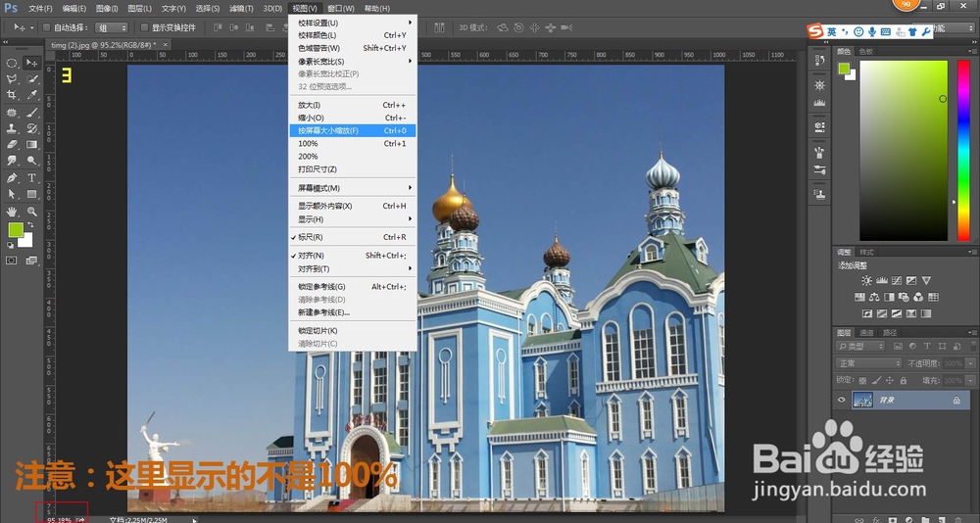Expand the 显示(H) submenu

pyautogui.click(x=353, y=219)
